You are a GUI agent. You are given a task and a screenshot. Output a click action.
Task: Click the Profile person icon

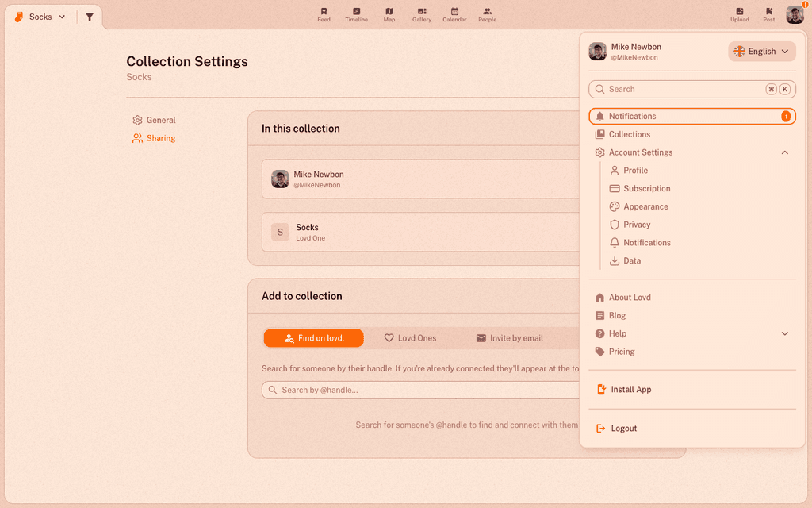(615, 171)
